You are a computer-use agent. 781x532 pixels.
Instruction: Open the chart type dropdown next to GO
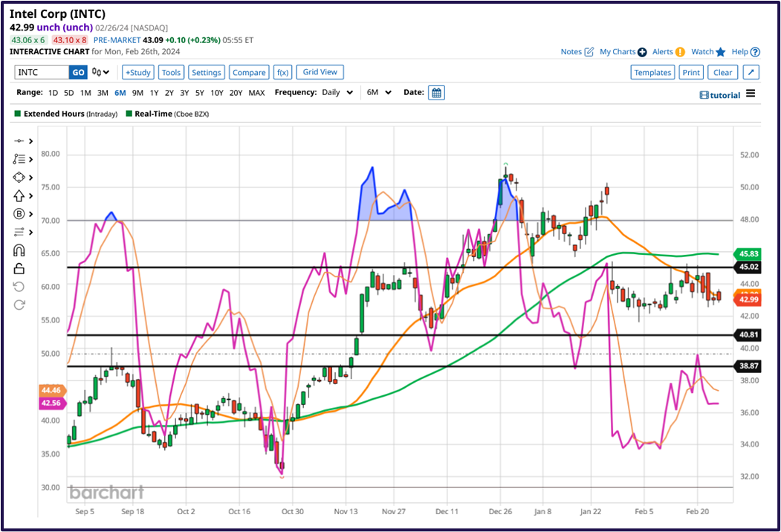click(101, 73)
